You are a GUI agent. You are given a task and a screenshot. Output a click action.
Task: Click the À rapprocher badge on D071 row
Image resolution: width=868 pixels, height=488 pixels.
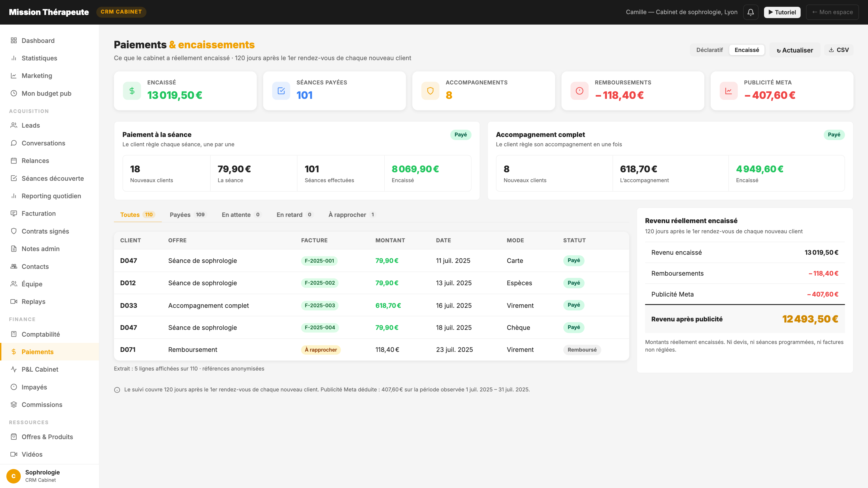click(x=321, y=350)
